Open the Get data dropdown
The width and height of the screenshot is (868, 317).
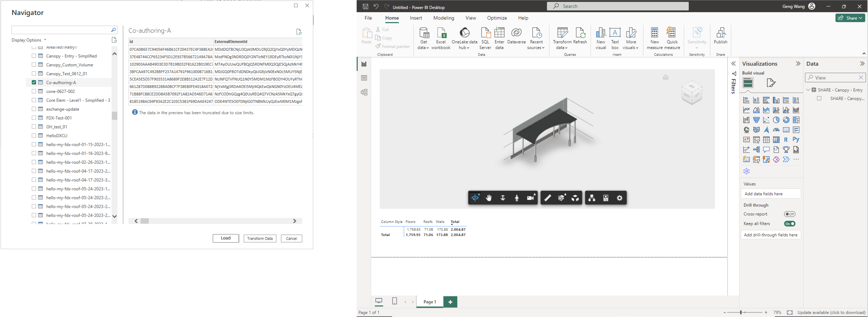coord(423,39)
